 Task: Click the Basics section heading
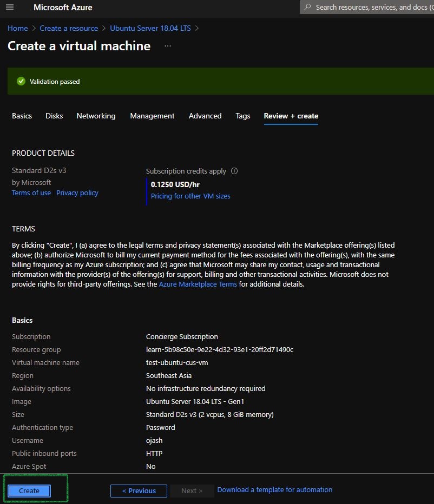(22, 320)
